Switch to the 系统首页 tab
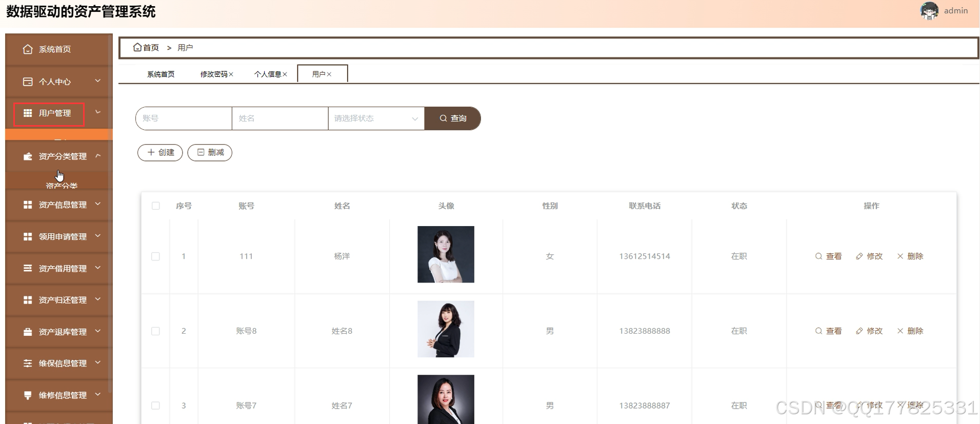 (161, 74)
